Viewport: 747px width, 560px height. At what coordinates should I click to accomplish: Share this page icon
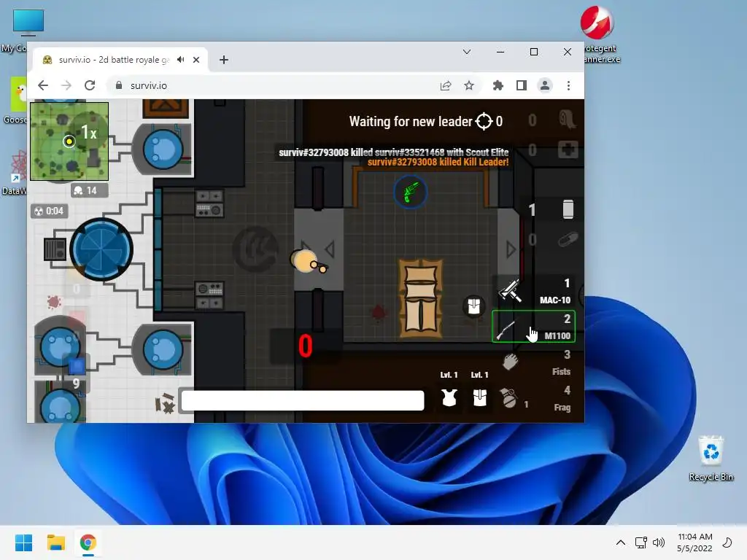coord(446,85)
